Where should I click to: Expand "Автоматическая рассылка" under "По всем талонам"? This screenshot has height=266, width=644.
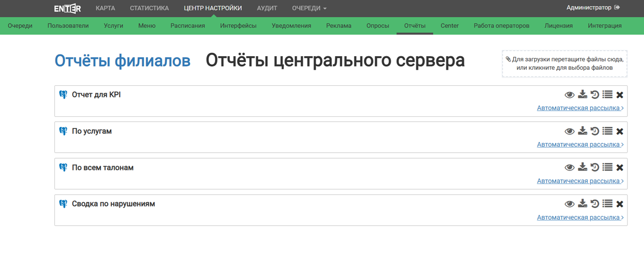pyautogui.click(x=580, y=181)
